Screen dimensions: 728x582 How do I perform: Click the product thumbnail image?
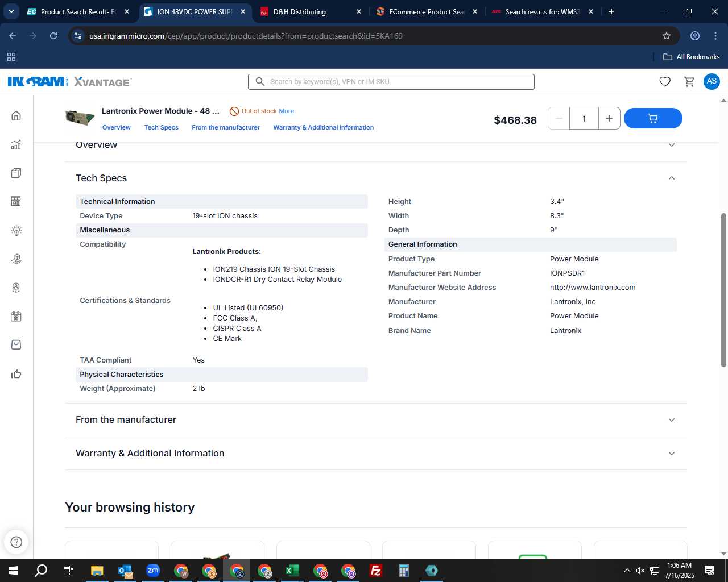point(80,118)
